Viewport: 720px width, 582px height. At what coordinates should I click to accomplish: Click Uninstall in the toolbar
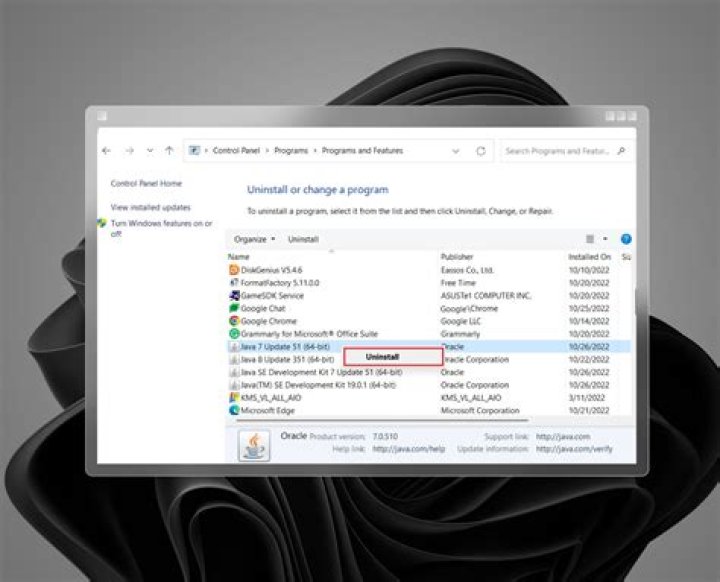[303, 240]
